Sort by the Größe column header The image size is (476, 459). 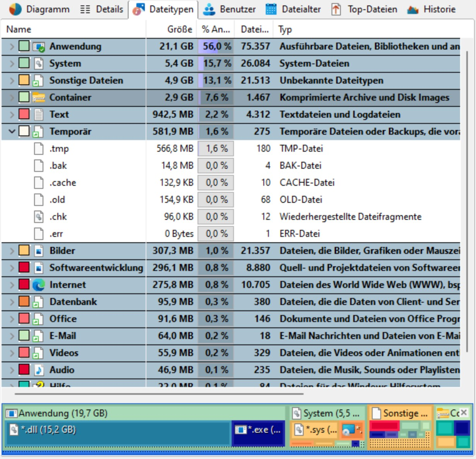(x=172, y=29)
